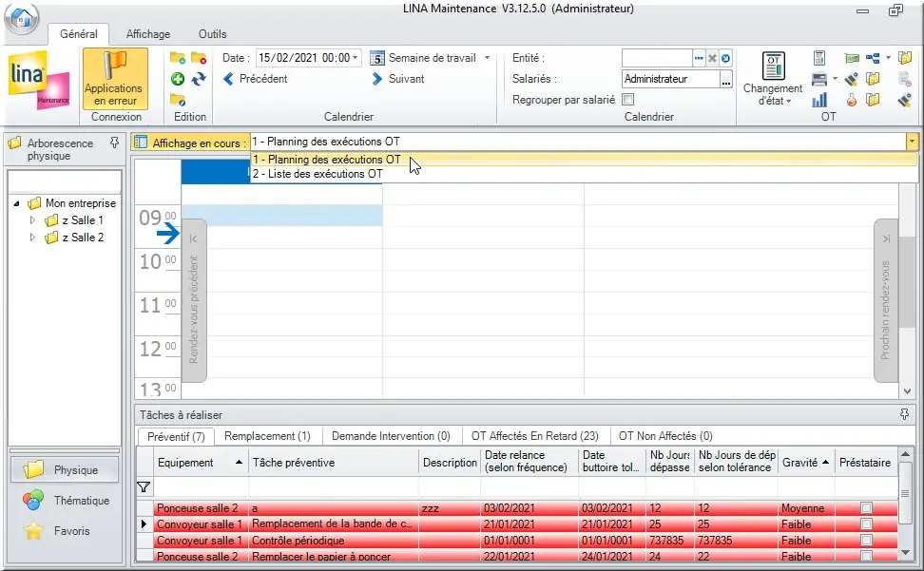Click the blue ellipsis beside Entité field

point(699,58)
